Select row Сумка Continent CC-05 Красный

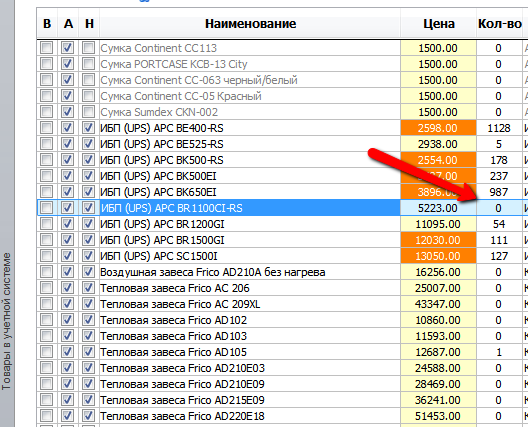250,96
